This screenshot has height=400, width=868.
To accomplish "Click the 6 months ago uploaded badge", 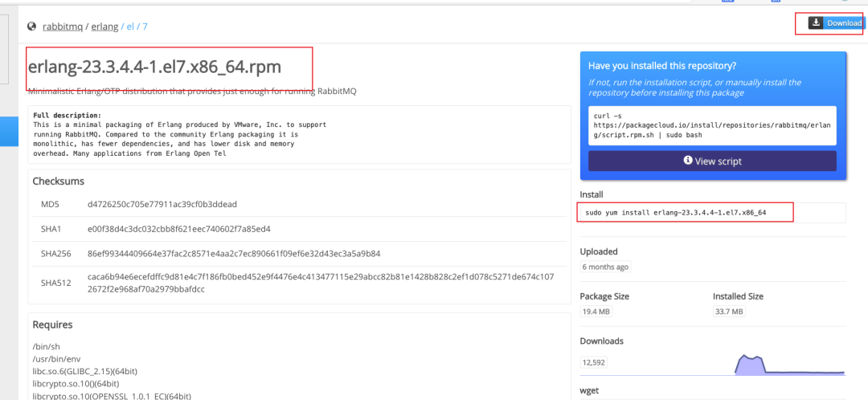I will [606, 267].
